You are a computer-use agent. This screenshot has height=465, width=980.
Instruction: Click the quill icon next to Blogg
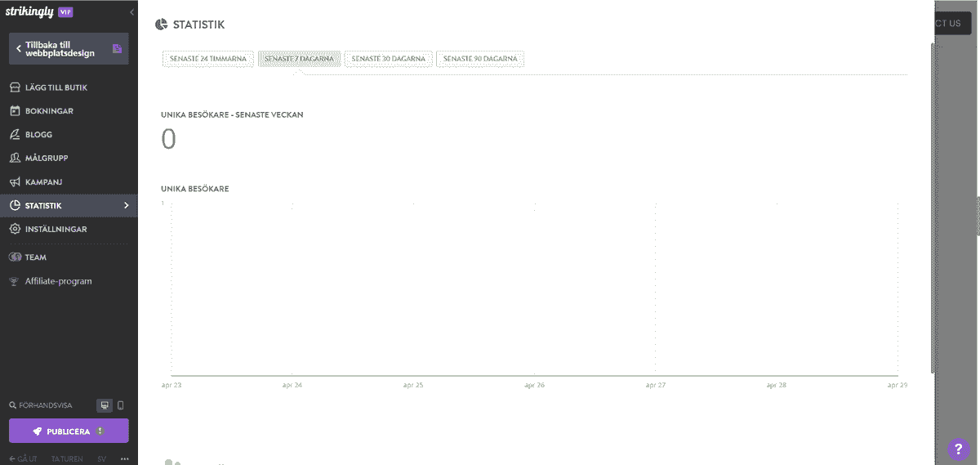(15, 134)
